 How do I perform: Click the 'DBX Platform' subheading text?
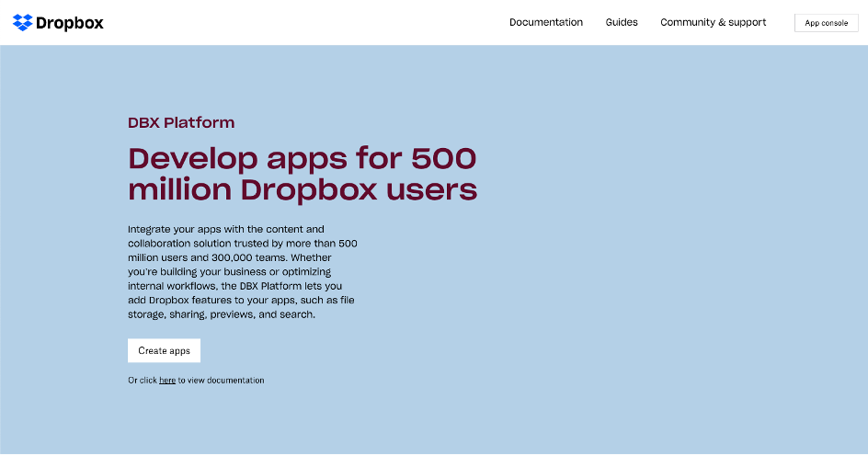tap(181, 122)
